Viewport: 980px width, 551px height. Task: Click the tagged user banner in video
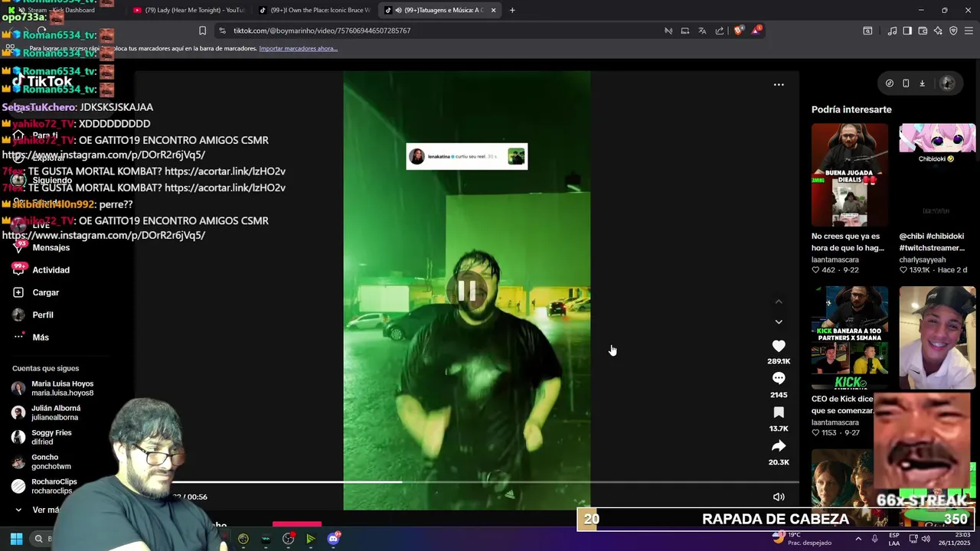click(x=467, y=156)
